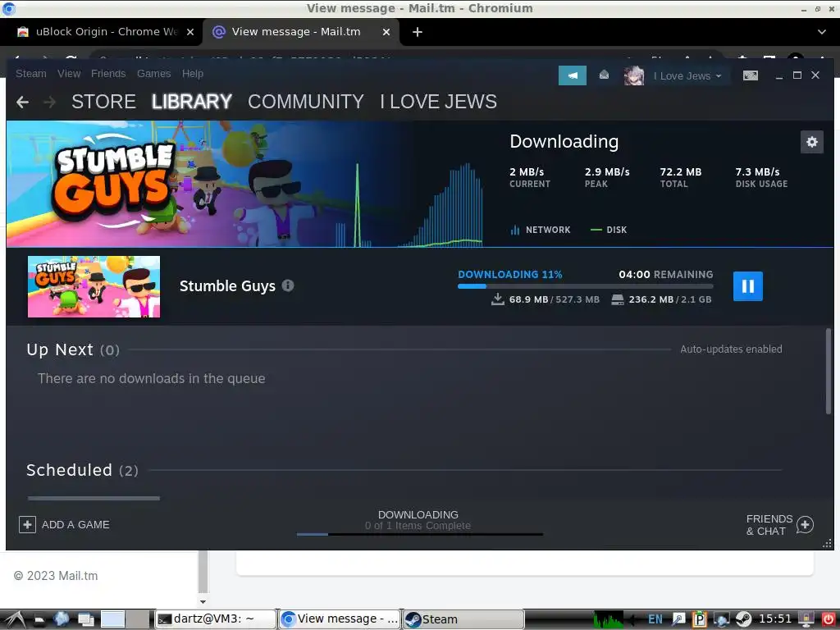Viewport: 840px width, 630px height.
Task: Click the taskbar web browser globe icon
Action: (x=61, y=619)
